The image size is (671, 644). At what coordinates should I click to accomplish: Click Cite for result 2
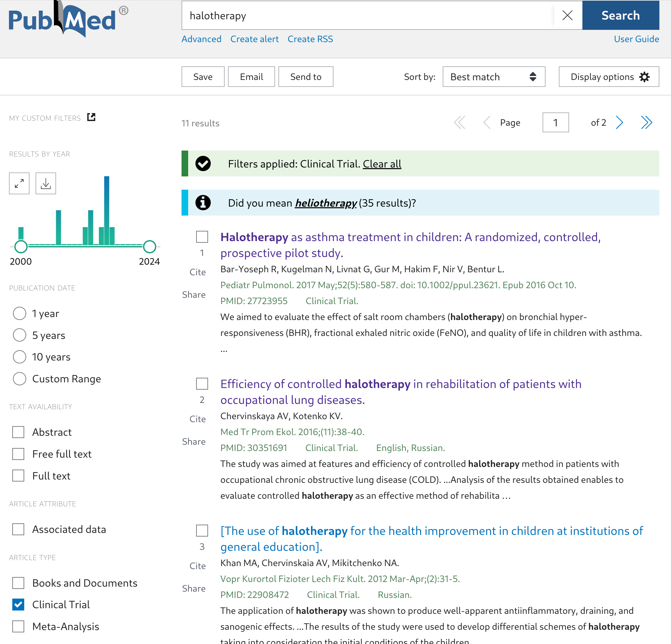197,419
